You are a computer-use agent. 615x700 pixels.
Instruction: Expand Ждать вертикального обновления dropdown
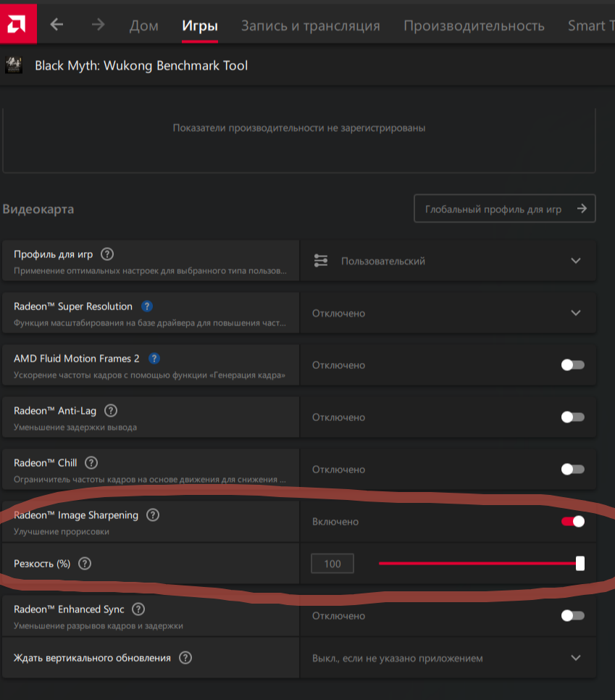coord(576,658)
